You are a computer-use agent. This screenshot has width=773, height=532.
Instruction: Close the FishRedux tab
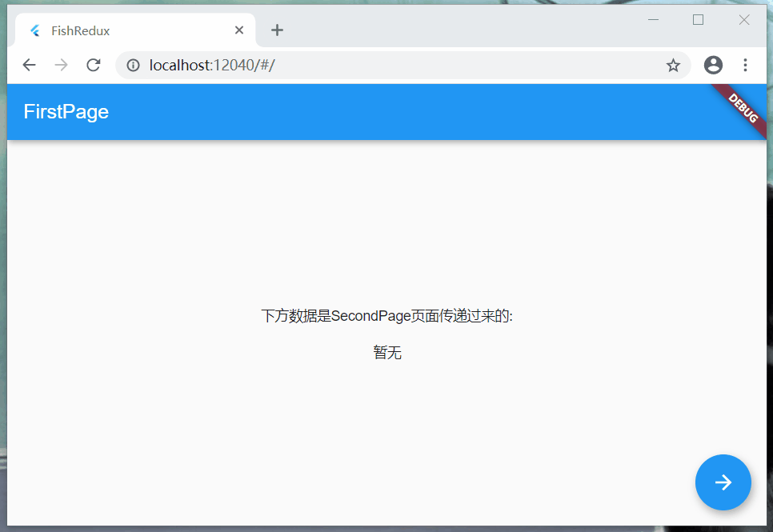[x=238, y=30]
